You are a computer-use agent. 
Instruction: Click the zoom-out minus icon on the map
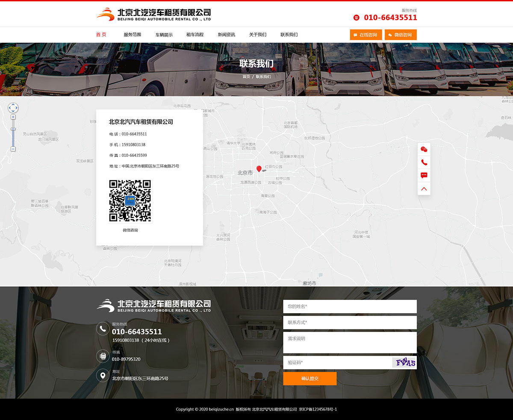(x=13, y=149)
